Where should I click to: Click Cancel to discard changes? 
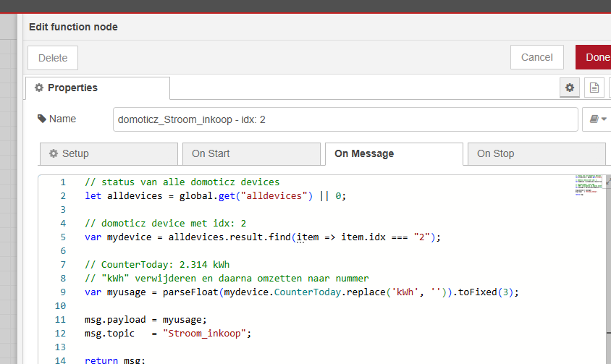(536, 57)
